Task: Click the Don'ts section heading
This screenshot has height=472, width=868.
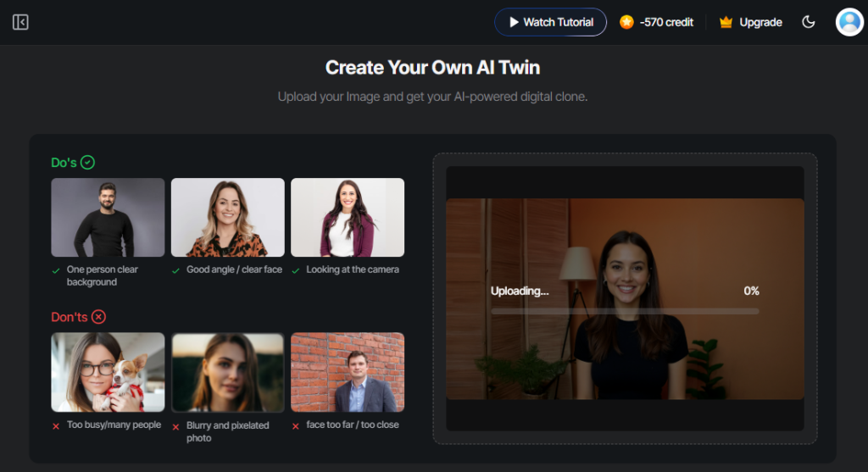Action: [70, 317]
